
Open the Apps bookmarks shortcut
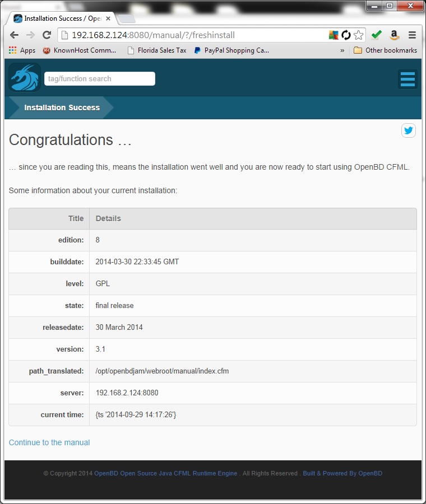[22, 50]
